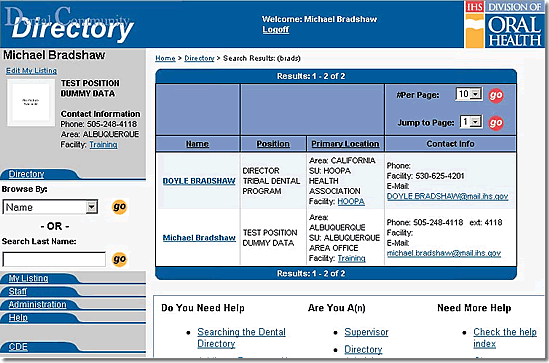Image resolution: width=549 pixels, height=363 pixels.
Task: Open DOYLE BRADSHAW's listing
Action: [x=199, y=181]
